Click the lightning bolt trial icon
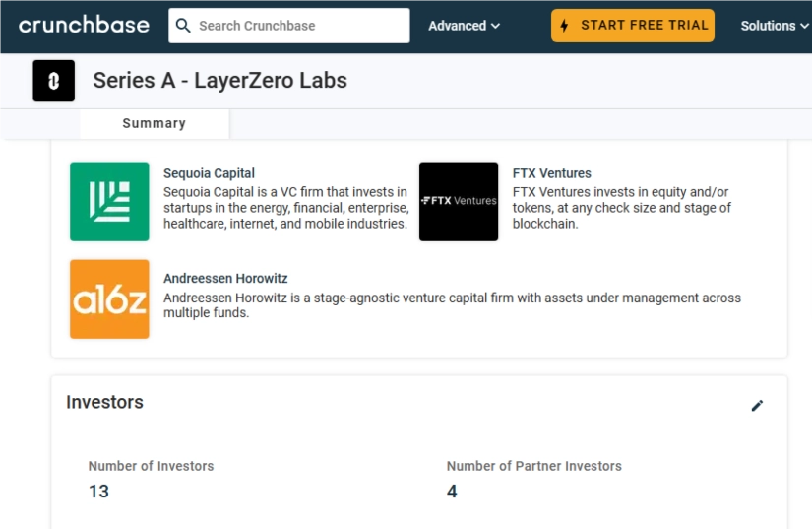This screenshot has height=529, width=812. pos(565,26)
